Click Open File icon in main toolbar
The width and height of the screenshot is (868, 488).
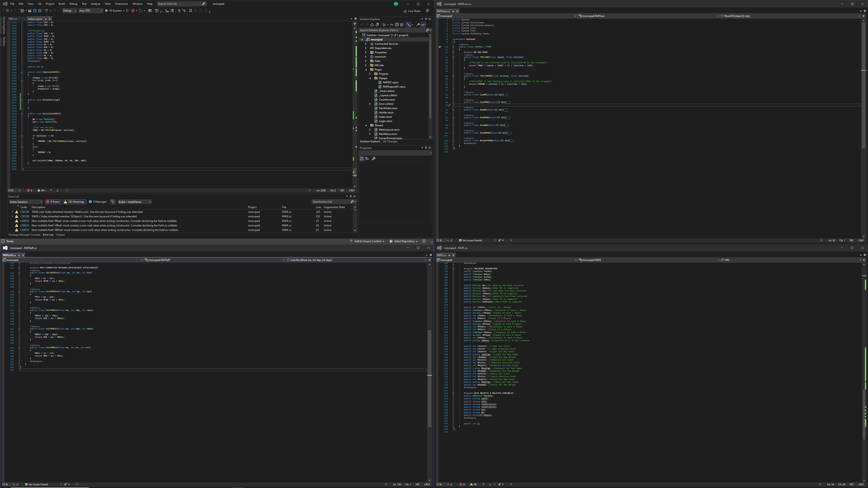pyautogui.click(x=30, y=11)
